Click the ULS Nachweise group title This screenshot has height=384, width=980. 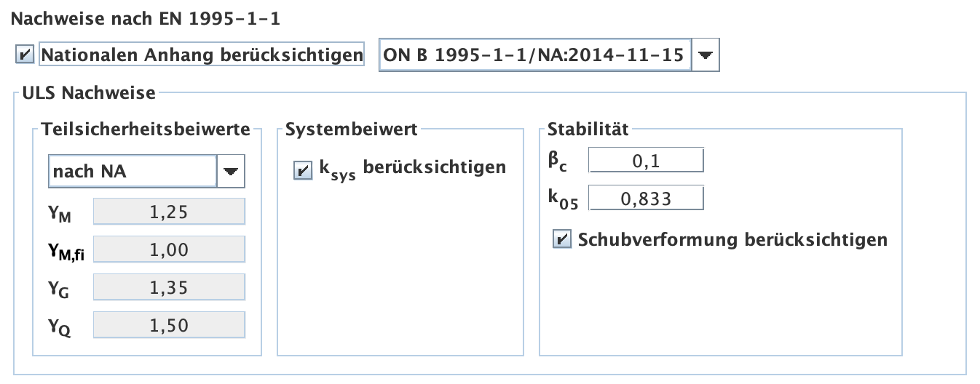coord(89,92)
